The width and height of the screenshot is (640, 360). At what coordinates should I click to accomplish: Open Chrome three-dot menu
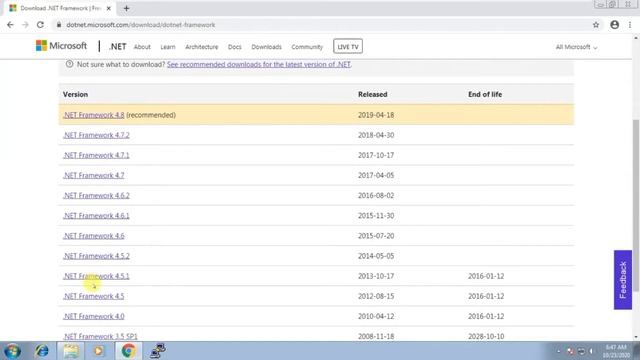630,25
